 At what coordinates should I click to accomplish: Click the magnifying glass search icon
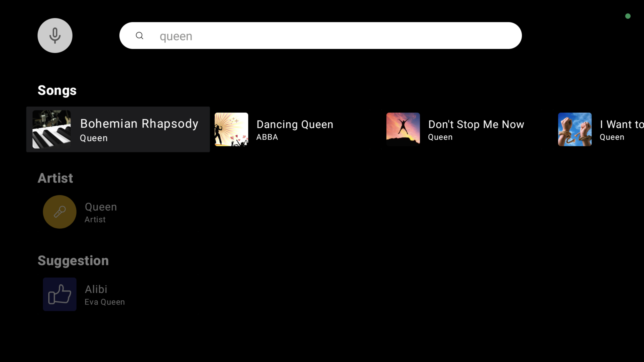(x=140, y=36)
